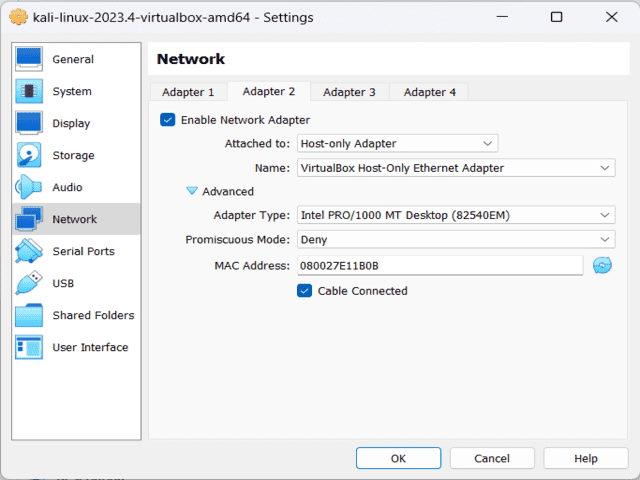Disable the Enable Network Adapter checkbox
The height and width of the screenshot is (480, 640).
(167, 120)
